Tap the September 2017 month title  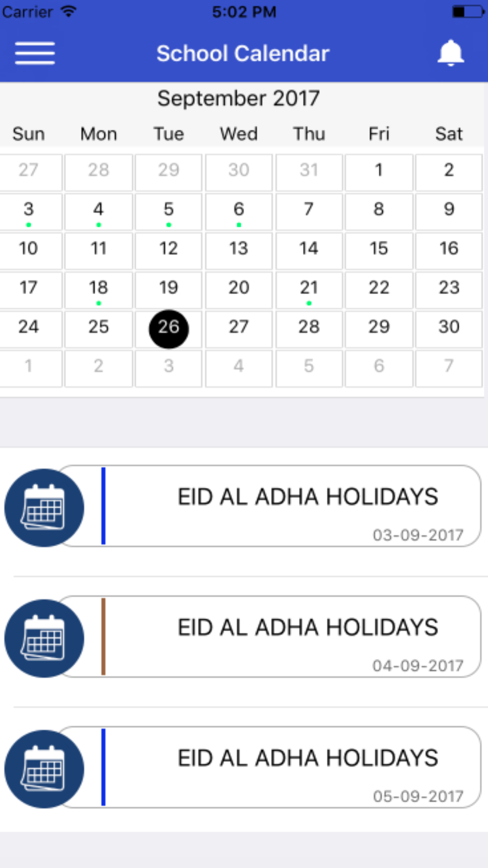(x=238, y=99)
